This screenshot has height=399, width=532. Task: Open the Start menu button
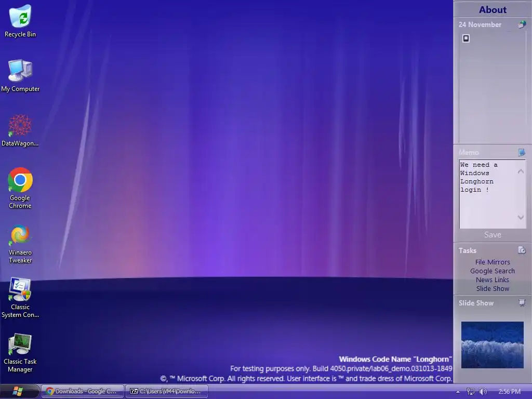click(x=18, y=391)
